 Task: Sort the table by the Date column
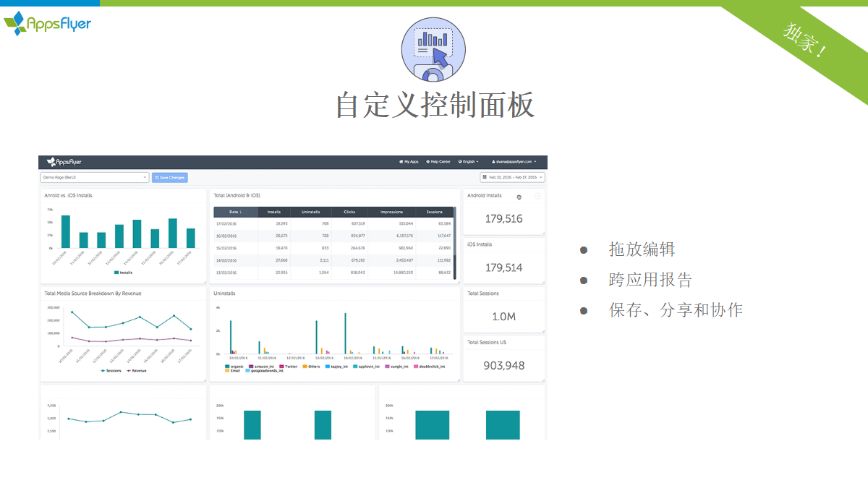tap(235, 212)
